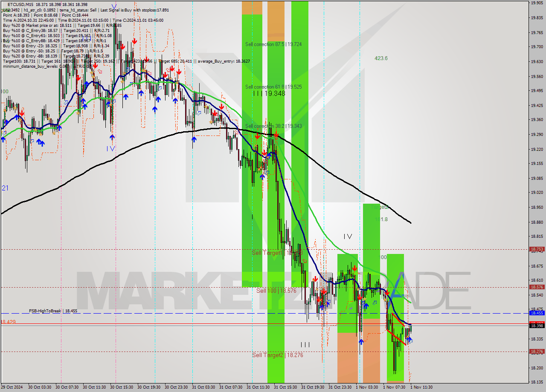The image size is (546, 392).
Task: Click the '29 Oct 2024' date label
Action: [12, 387]
